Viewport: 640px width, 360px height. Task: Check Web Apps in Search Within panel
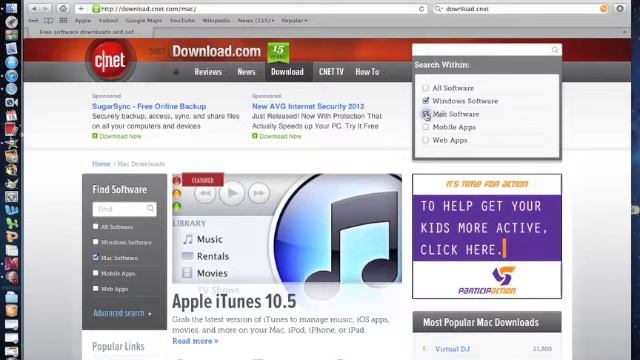pyautogui.click(x=426, y=140)
